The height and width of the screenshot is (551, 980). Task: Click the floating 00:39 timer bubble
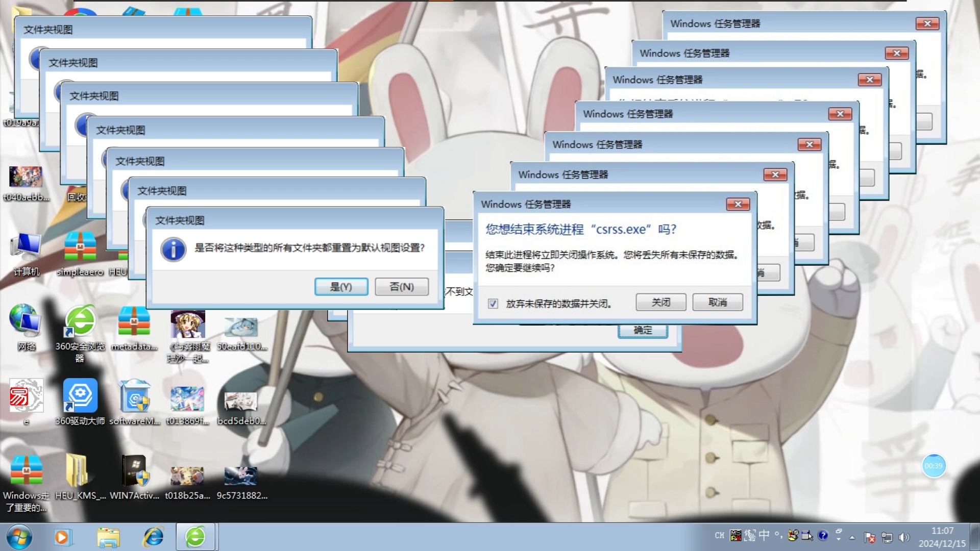(x=934, y=466)
